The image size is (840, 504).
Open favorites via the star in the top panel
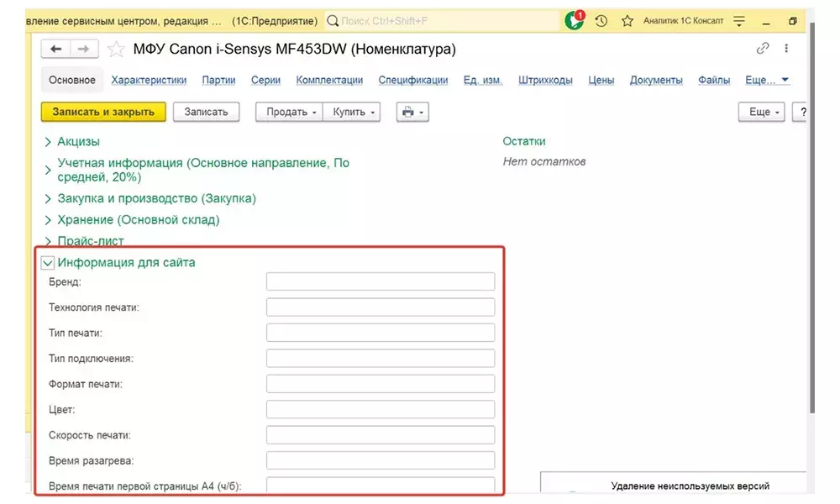pyautogui.click(x=627, y=19)
